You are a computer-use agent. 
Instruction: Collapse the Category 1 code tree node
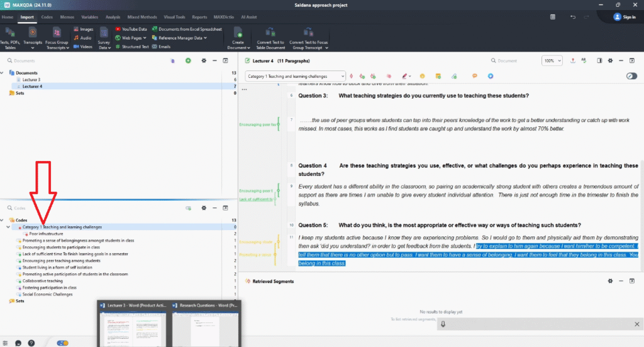point(8,227)
